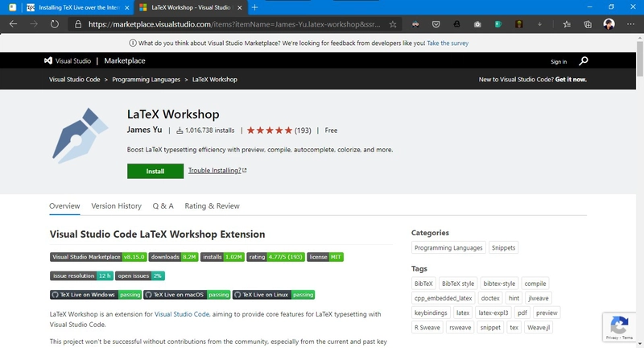Click the rating 4.77/5 badge
The width and height of the screenshot is (644, 348).
click(275, 257)
